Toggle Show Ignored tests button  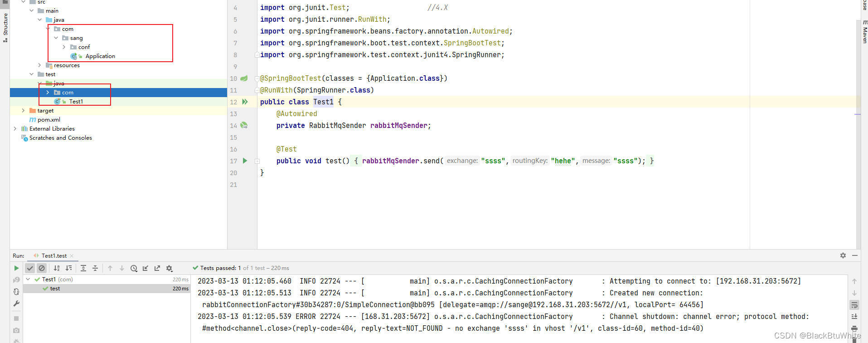[x=42, y=268]
